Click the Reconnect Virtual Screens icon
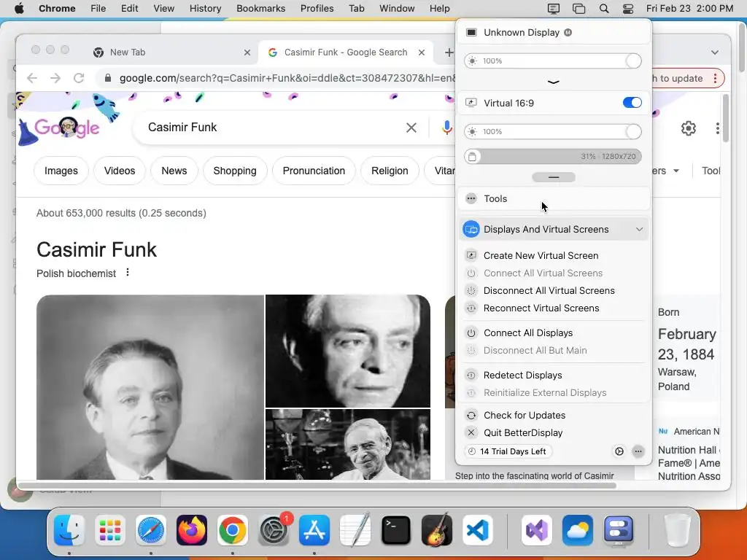 tap(471, 308)
